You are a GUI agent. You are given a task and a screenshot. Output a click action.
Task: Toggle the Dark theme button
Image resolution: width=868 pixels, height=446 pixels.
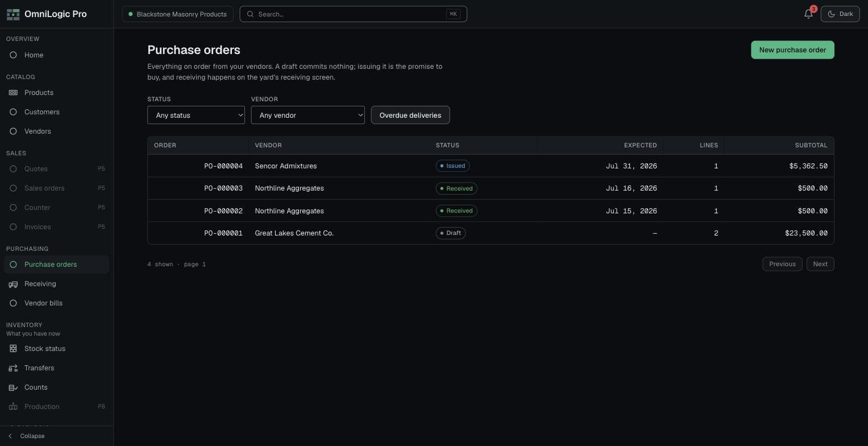840,14
